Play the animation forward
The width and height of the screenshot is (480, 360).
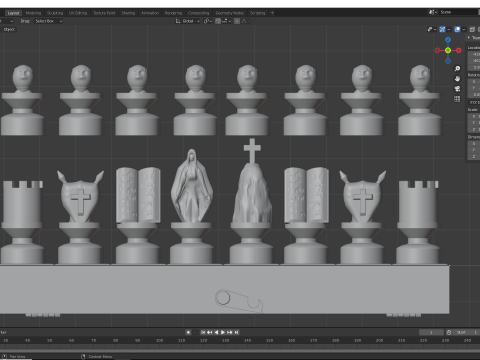click(223, 332)
